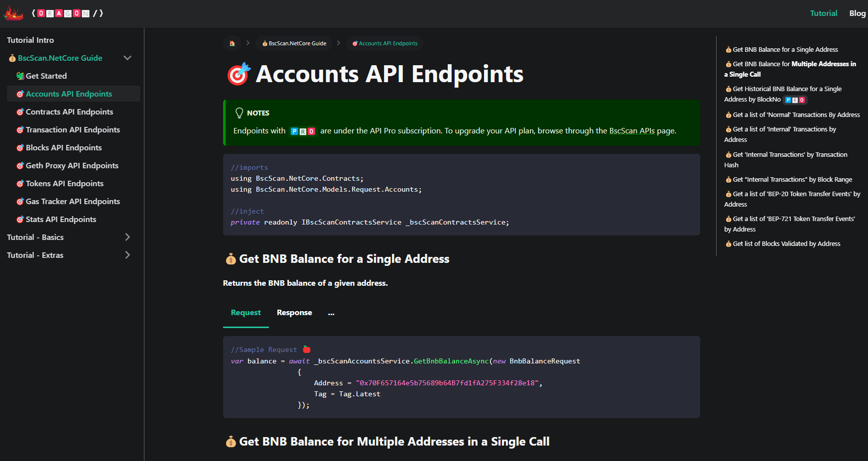The width and height of the screenshot is (868, 461).
Task: Open BscScan.NetCore Guide sidebar category
Action: tap(60, 58)
